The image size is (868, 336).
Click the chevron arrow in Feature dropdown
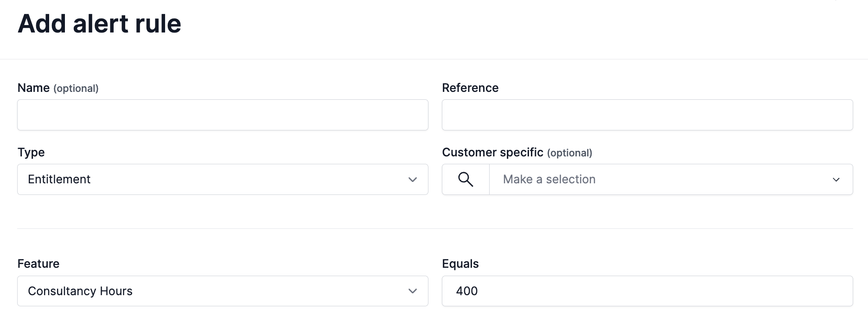(412, 291)
